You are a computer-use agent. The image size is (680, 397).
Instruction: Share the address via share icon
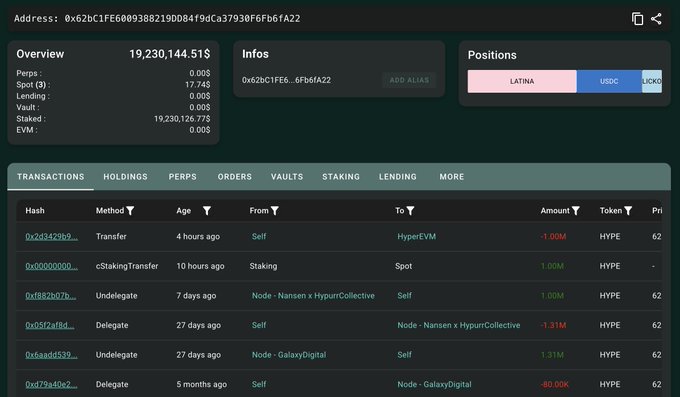pyautogui.click(x=656, y=19)
